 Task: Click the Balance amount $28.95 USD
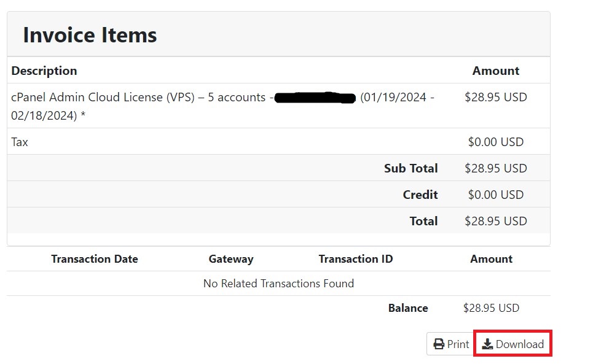(x=491, y=308)
